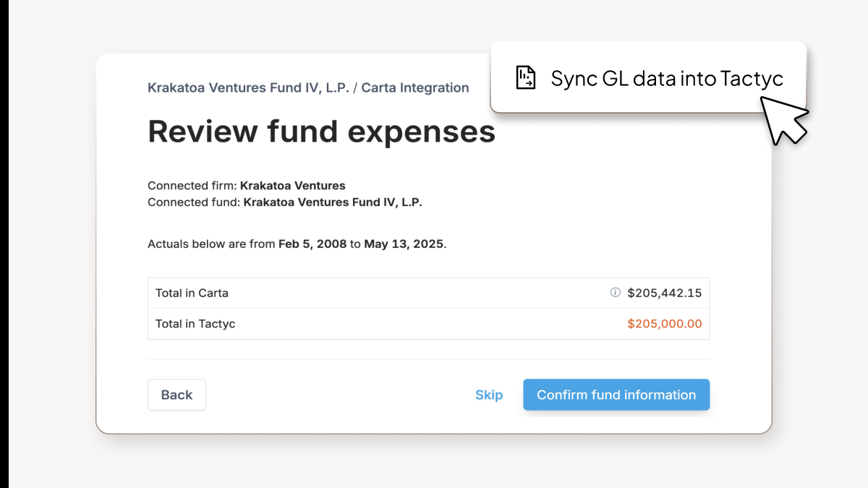Screen dimensions: 868x488
Task: Select the 'Total in Tactyc' row label
Action: coord(195,324)
